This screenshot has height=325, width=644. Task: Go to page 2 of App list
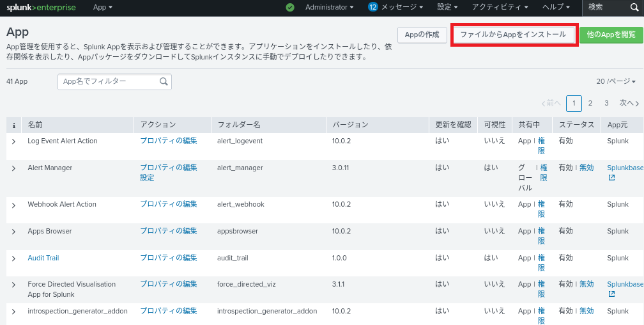click(x=590, y=103)
